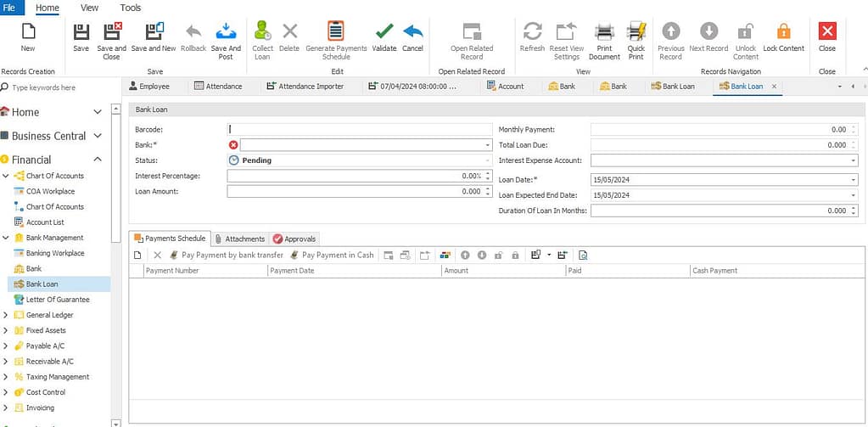Viewport: 868px width, 427px height.
Task: Click Payment Date column header
Action: tap(355, 271)
